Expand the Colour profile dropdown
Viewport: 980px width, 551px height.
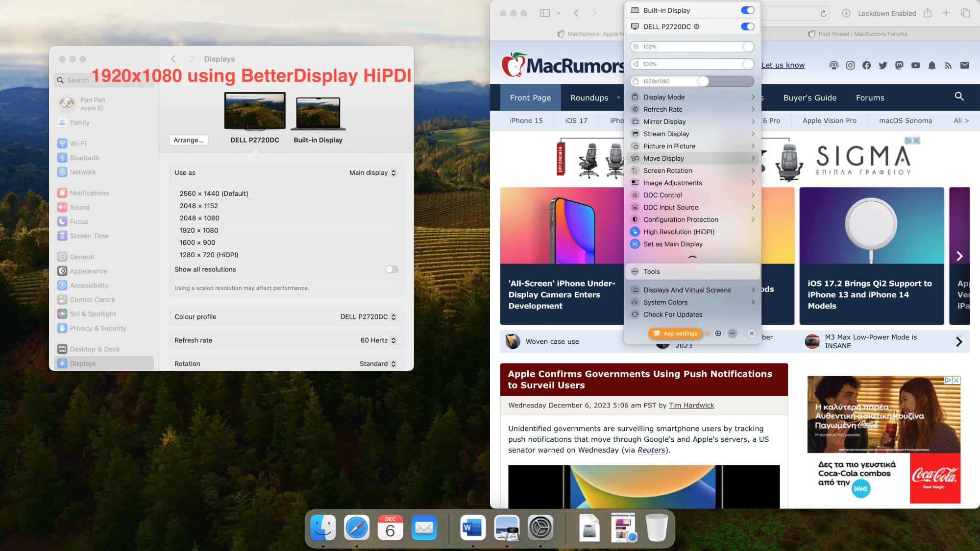point(368,317)
